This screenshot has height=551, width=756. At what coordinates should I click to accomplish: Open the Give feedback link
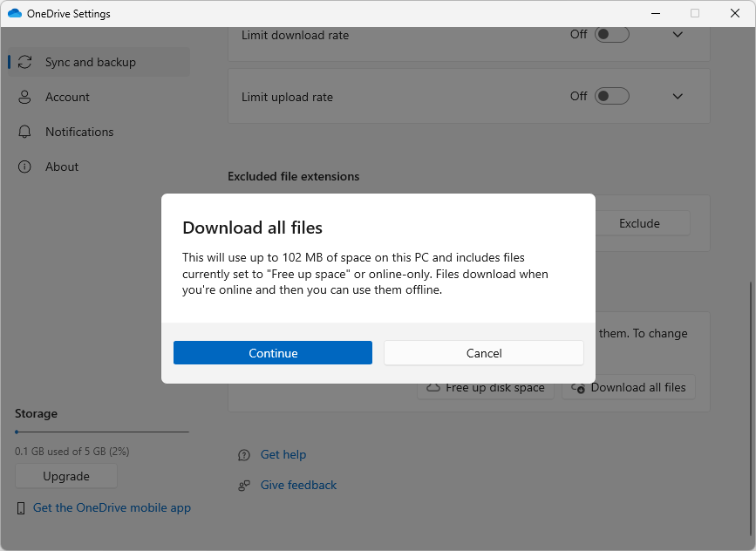click(x=298, y=485)
